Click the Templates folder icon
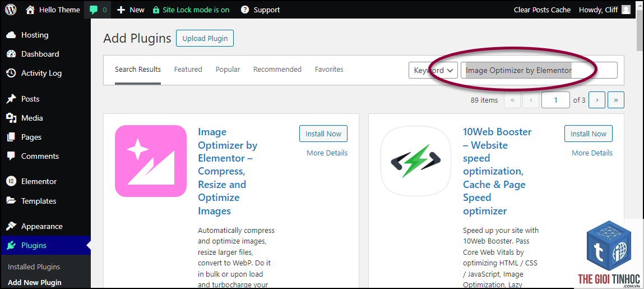Viewport: 644px width, 289px height. [11, 201]
